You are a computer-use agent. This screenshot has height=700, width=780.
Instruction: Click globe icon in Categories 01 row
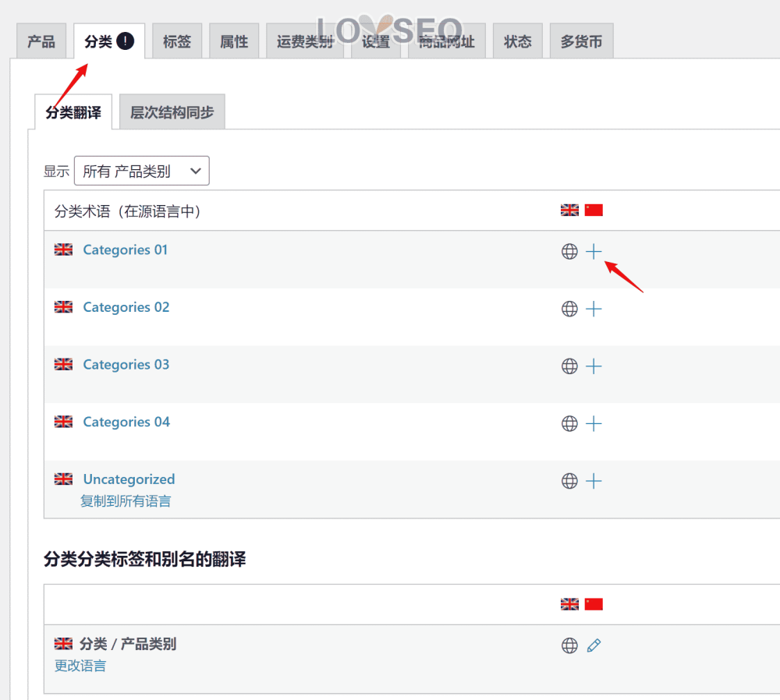coord(569,252)
